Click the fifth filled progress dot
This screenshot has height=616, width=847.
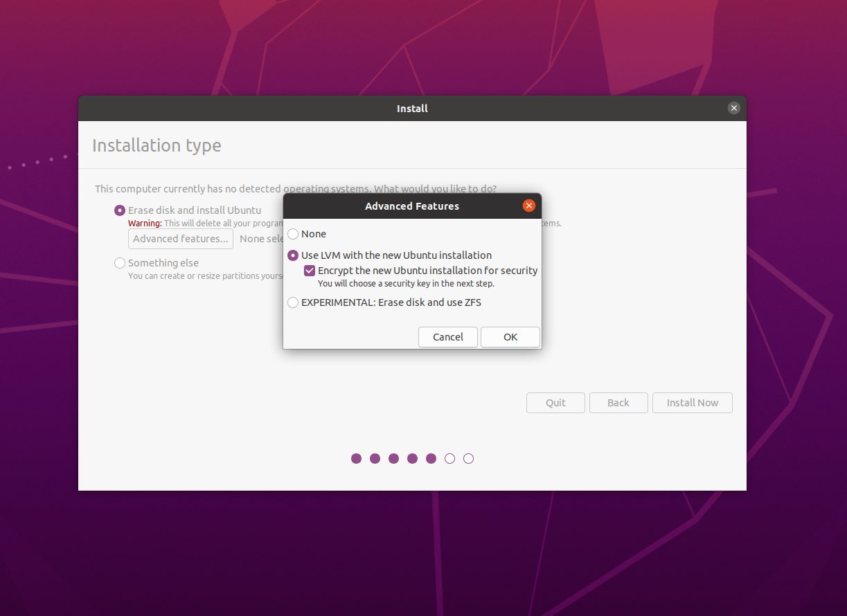[x=431, y=458]
